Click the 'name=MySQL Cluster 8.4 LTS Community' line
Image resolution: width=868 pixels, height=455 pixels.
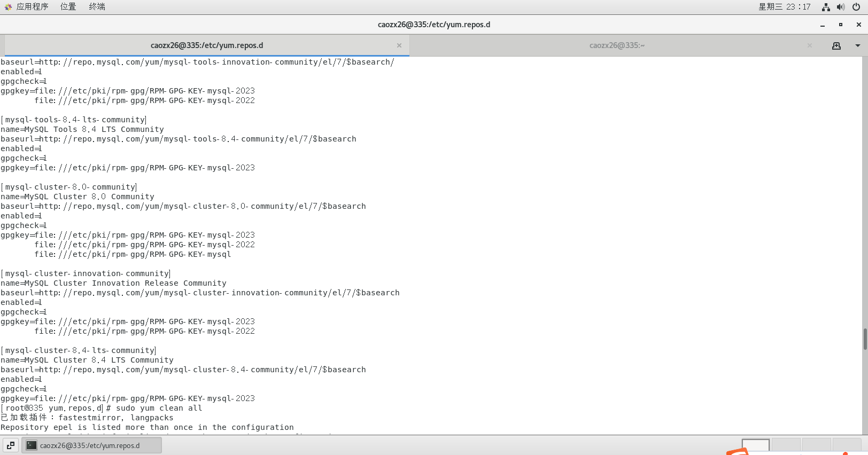click(x=87, y=360)
